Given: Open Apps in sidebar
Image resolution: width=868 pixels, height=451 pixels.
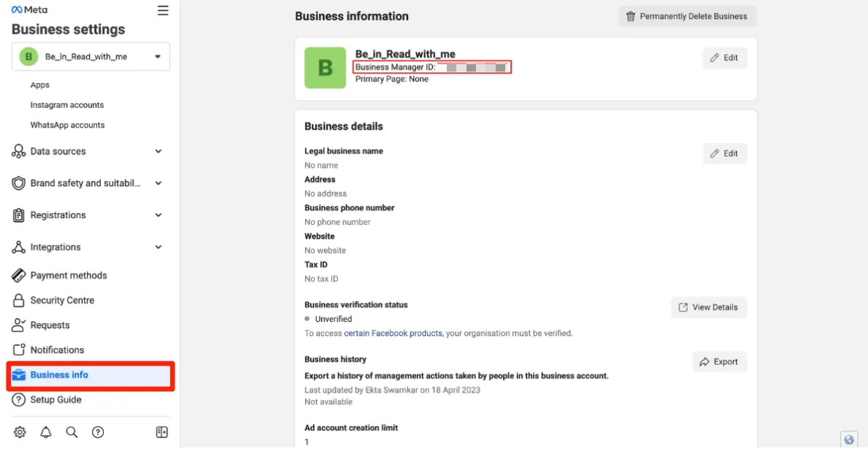Looking at the screenshot, I should click(40, 85).
